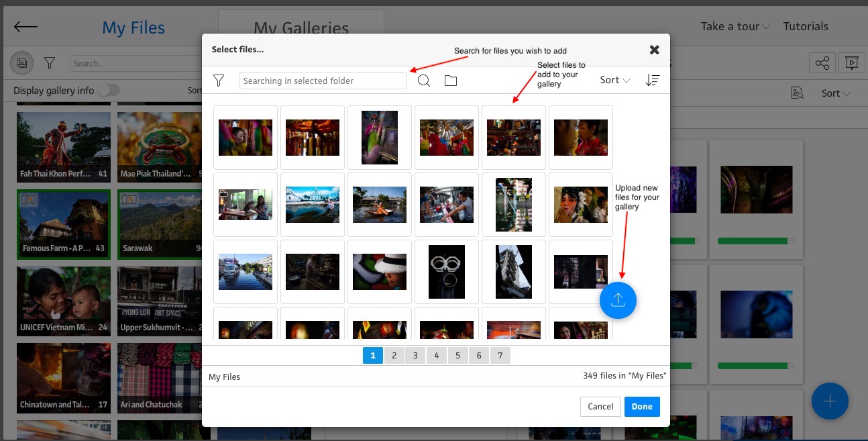
Task: Select the purple blurred dancer photo
Action: pyautogui.click(x=380, y=138)
